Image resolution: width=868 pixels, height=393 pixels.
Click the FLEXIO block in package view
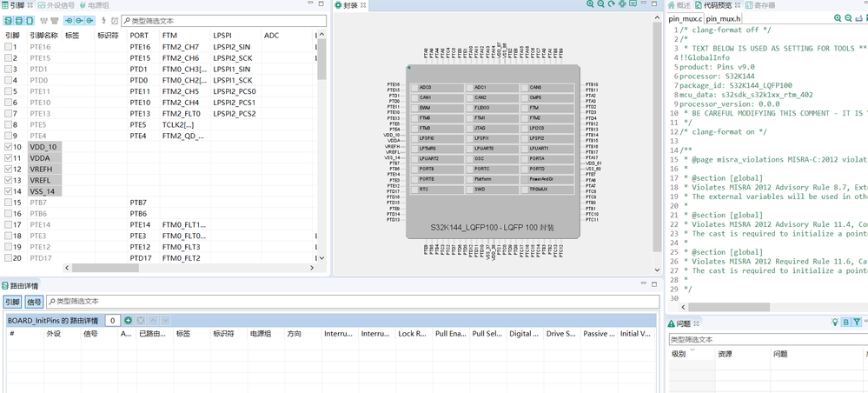coord(492,108)
